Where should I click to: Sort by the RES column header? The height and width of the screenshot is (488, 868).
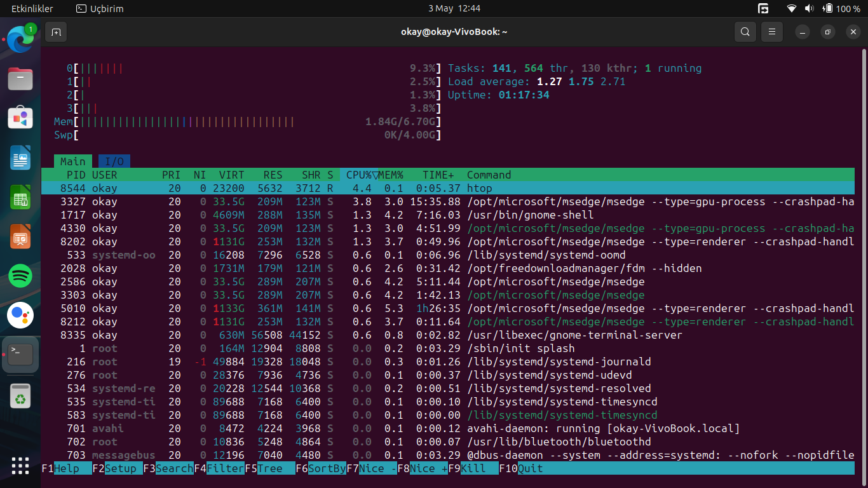[273, 175]
